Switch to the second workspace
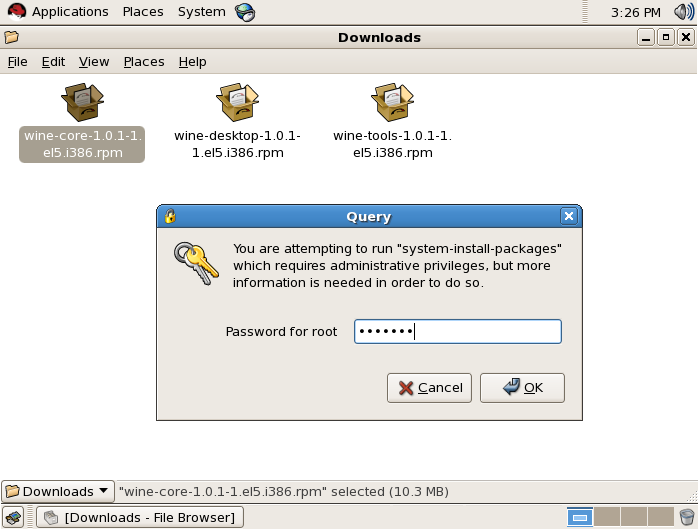 pyautogui.click(x=607, y=517)
